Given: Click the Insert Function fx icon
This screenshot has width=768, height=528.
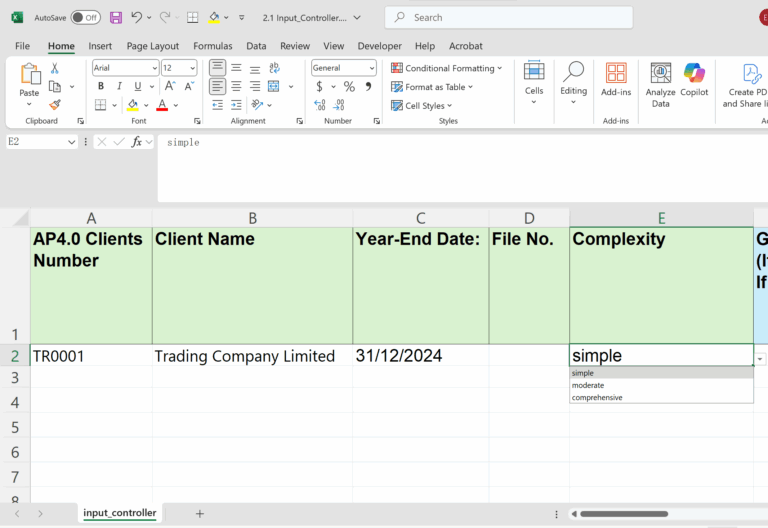Looking at the screenshot, I should pos(137,142).
